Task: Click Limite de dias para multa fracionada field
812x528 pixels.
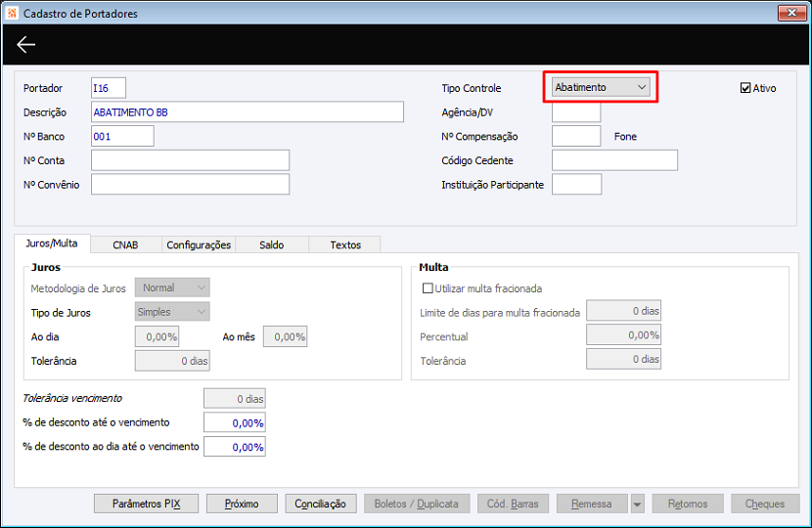Action: 623,311
